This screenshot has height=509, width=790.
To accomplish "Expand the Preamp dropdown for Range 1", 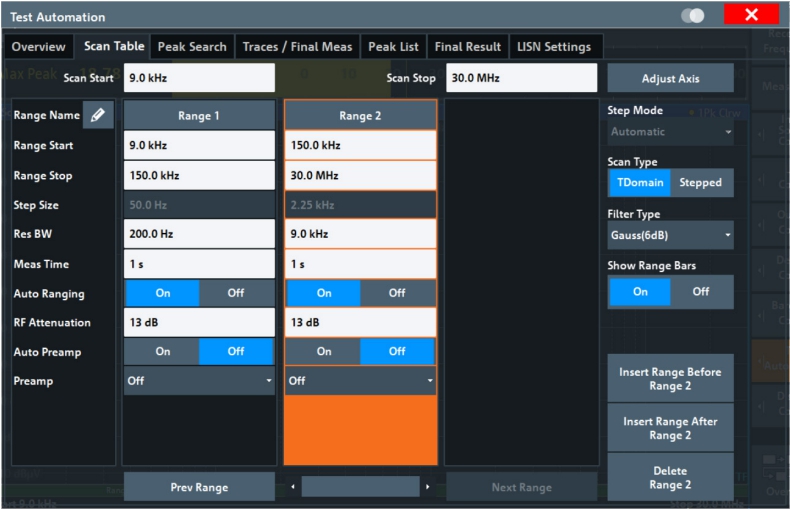I will coord(199,381).
